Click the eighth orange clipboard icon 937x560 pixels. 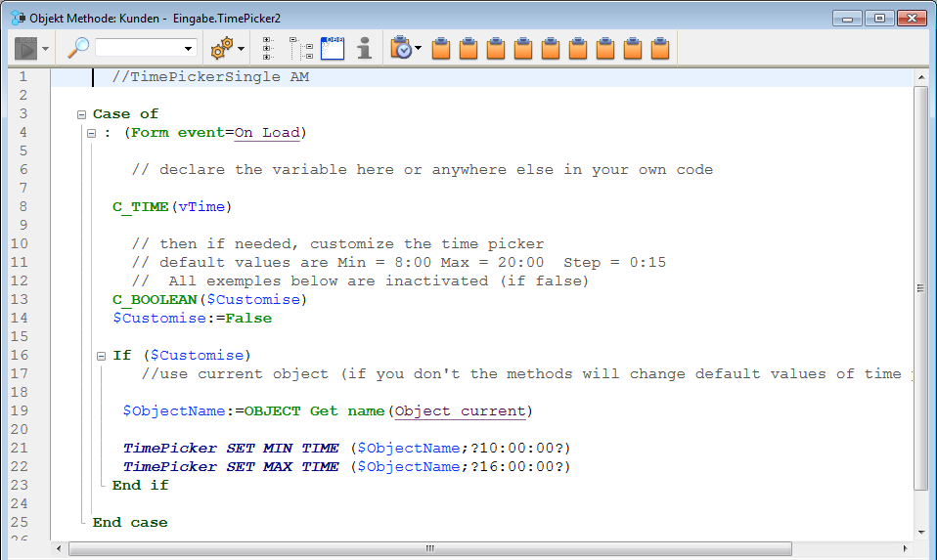coord(633,48)
